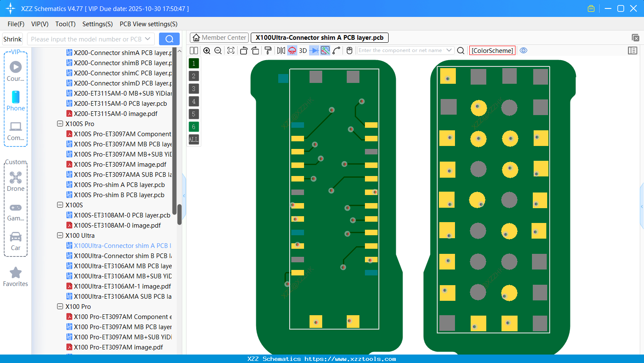644x363 pixels.
Task: Open the 3D view mode
Action: (303, 50)
